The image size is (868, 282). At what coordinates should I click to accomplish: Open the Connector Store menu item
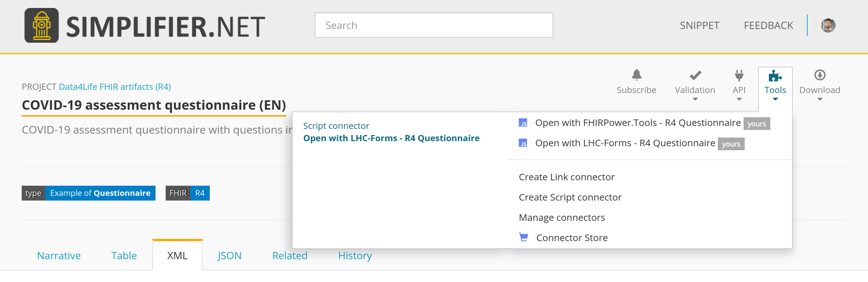pos(572,238)
